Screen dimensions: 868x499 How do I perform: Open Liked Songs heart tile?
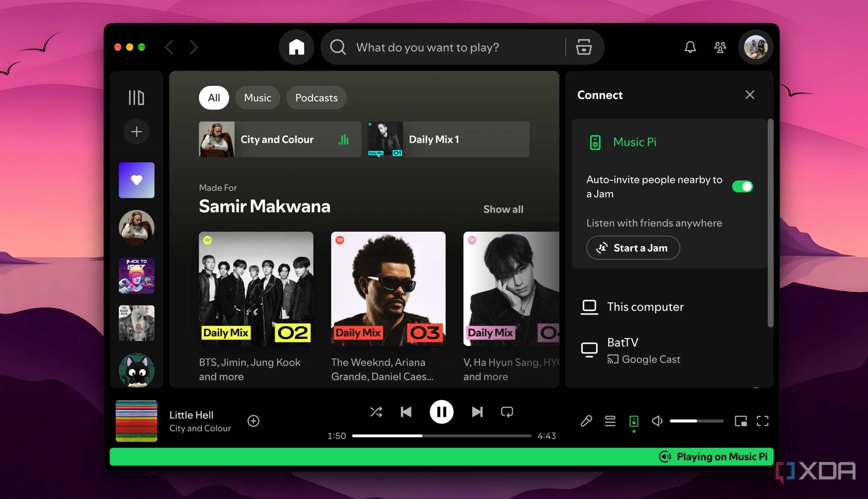pyautogui.click(x=136, y=180)
